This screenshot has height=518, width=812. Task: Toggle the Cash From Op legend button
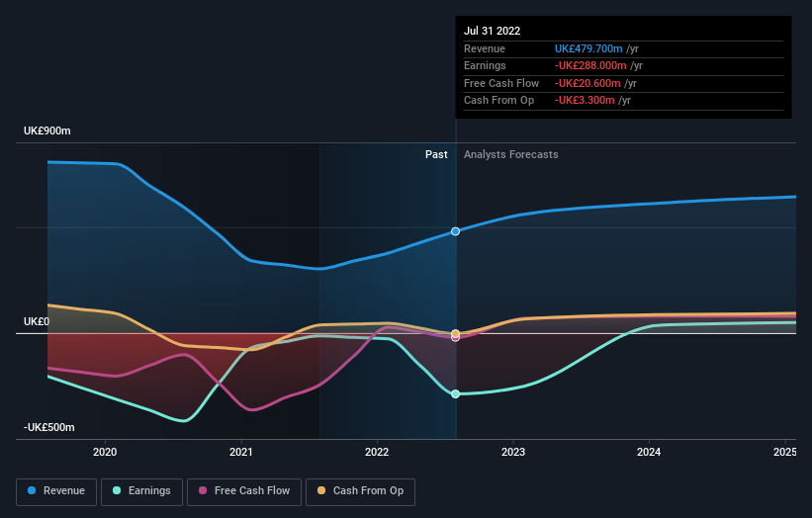coord(360,491)
